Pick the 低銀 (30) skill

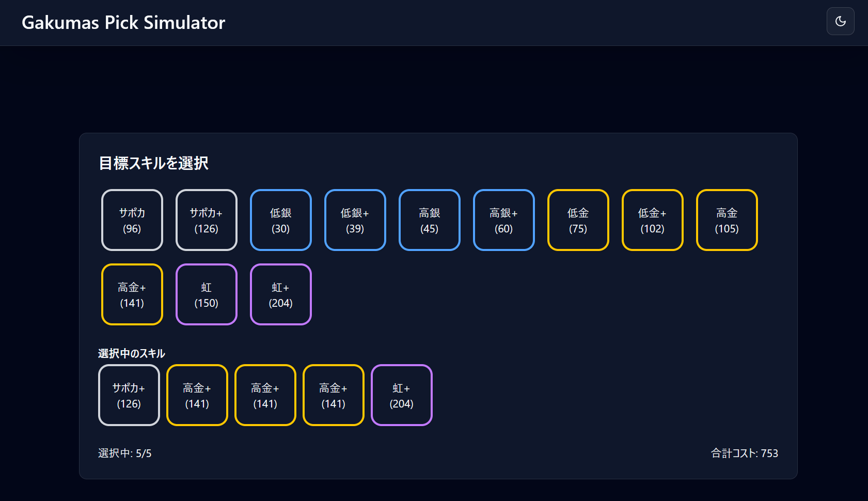point(280,220)
